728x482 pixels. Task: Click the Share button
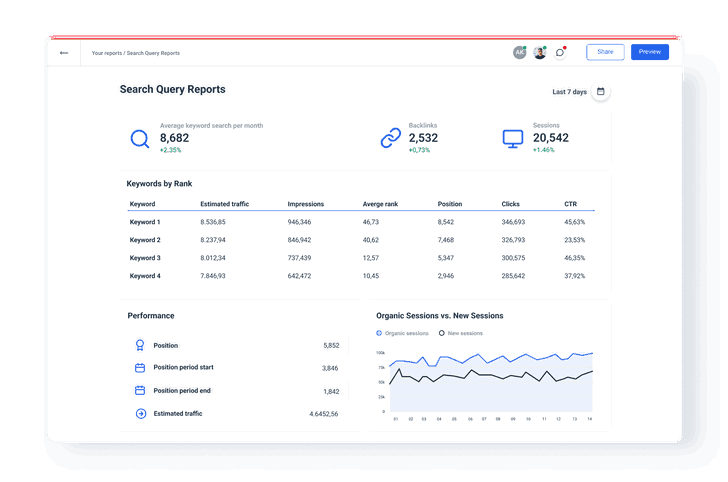(605, 52)
